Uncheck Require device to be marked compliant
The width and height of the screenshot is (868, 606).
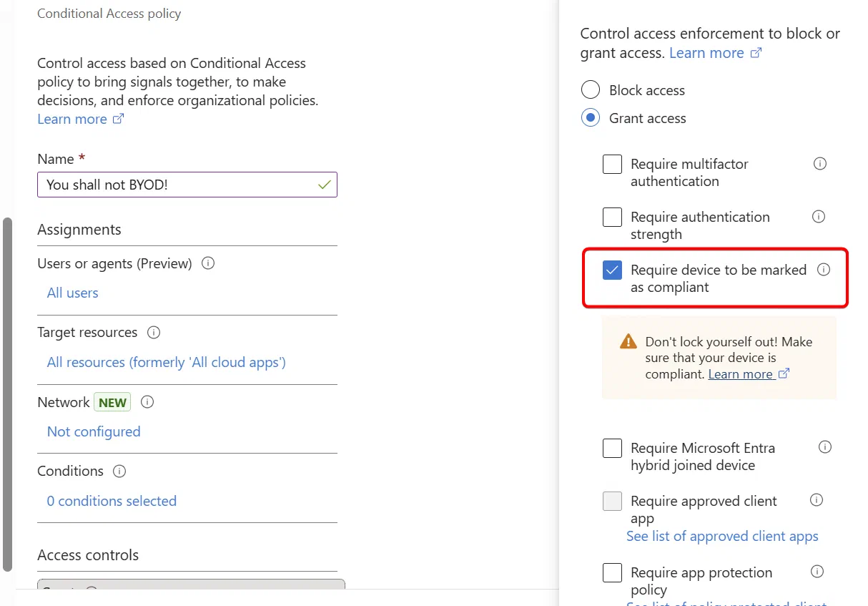(x=612, y=270)
